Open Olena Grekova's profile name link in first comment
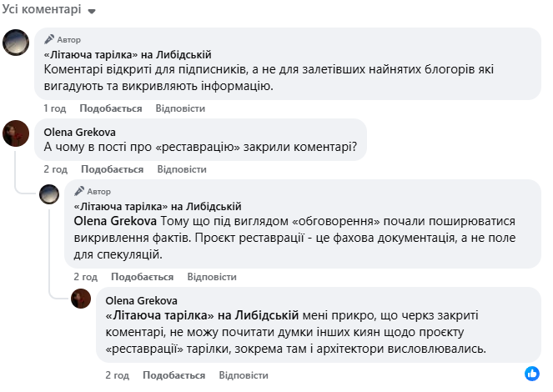The width and height of the screenshot is (553, 392). 79,132
